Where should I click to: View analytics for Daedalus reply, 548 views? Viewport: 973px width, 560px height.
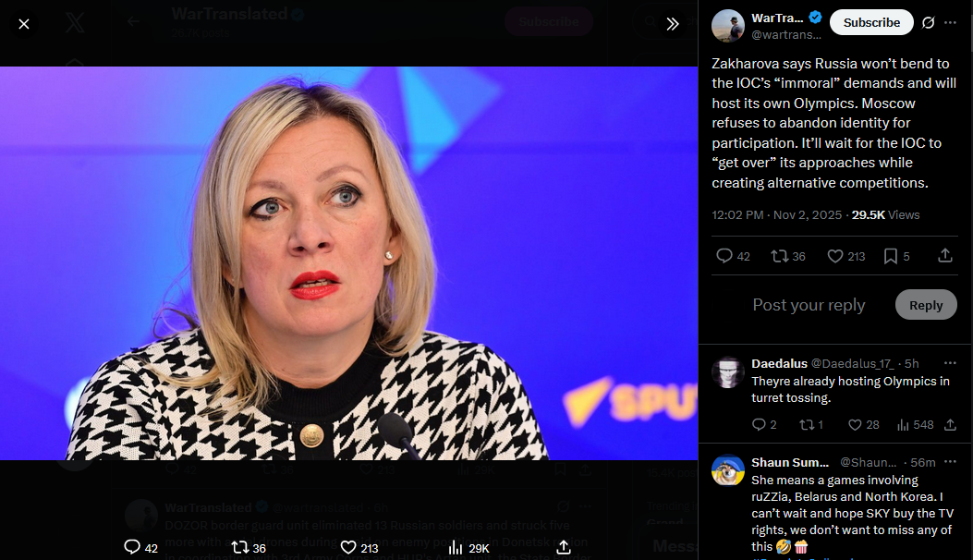(x=915, y=425)
